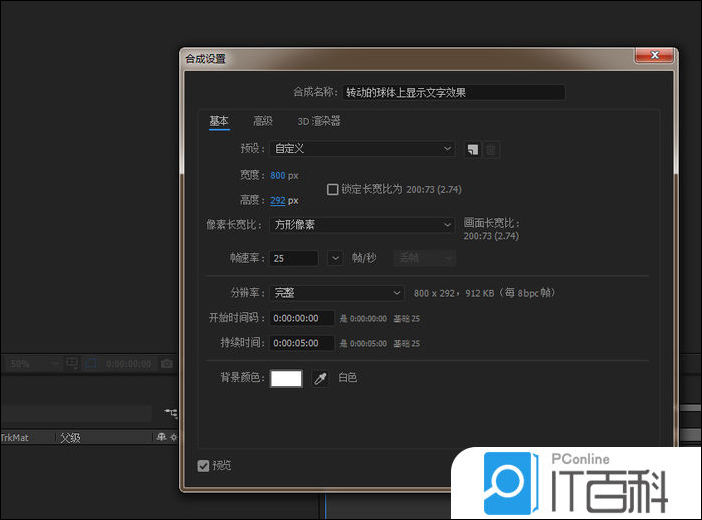Open the 分辨率 dropdown showing 完整

tap(337, 293)
